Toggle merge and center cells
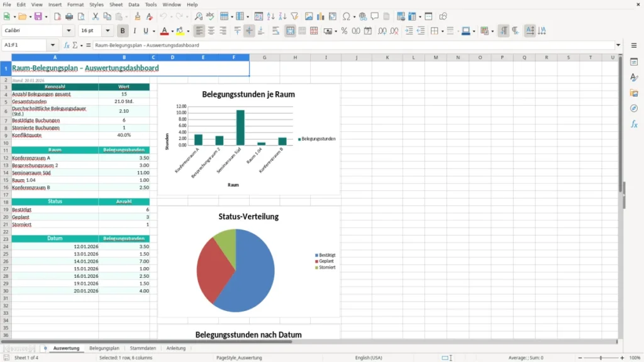The height and width of the screenshot is (362, 644). tap(290, 31)
